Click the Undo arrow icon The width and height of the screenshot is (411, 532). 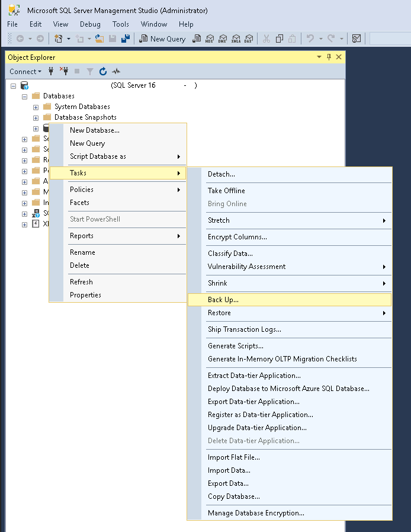click(x=310, y=39)
